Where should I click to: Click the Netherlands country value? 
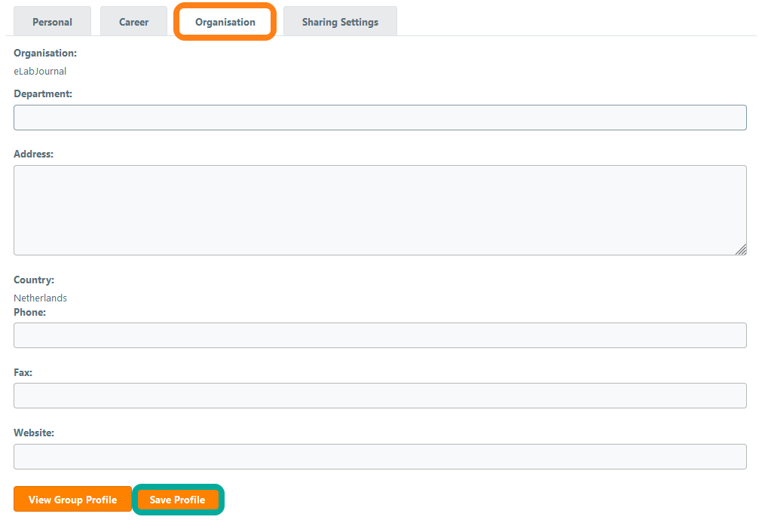pyautogui.click(x=40, y=298)
